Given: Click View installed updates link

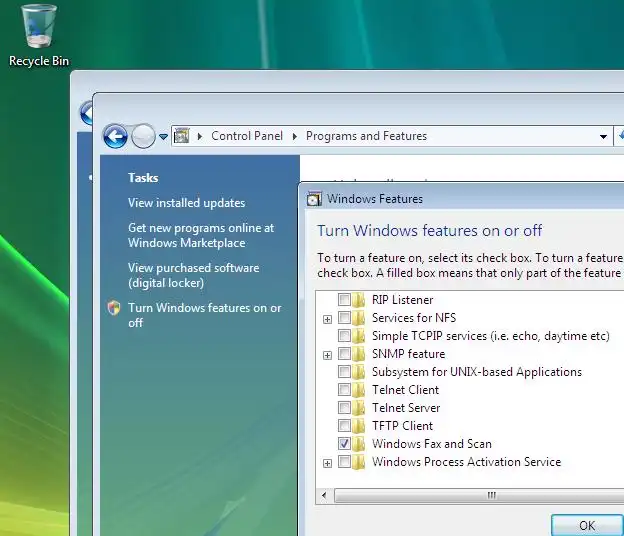Looking at the screenshot, I should coord(186,203).
